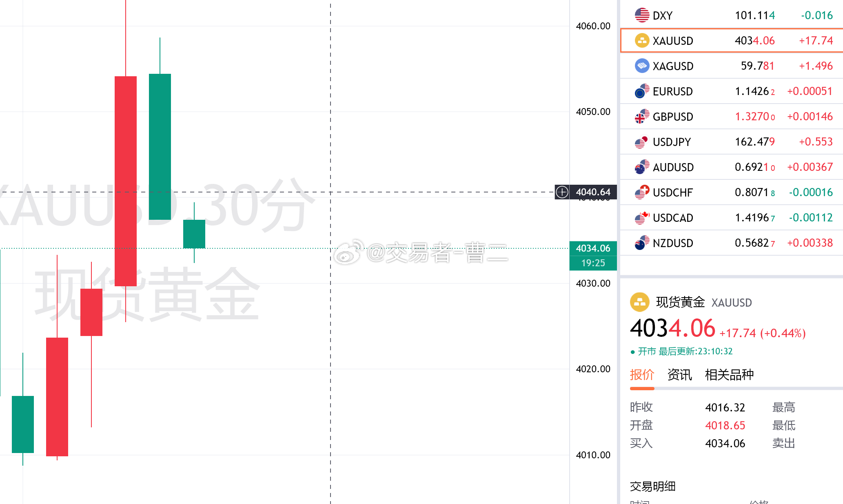Click the EURUSD change +0.00051
This screenshot has height=504, width=843.
click(810, 91)
